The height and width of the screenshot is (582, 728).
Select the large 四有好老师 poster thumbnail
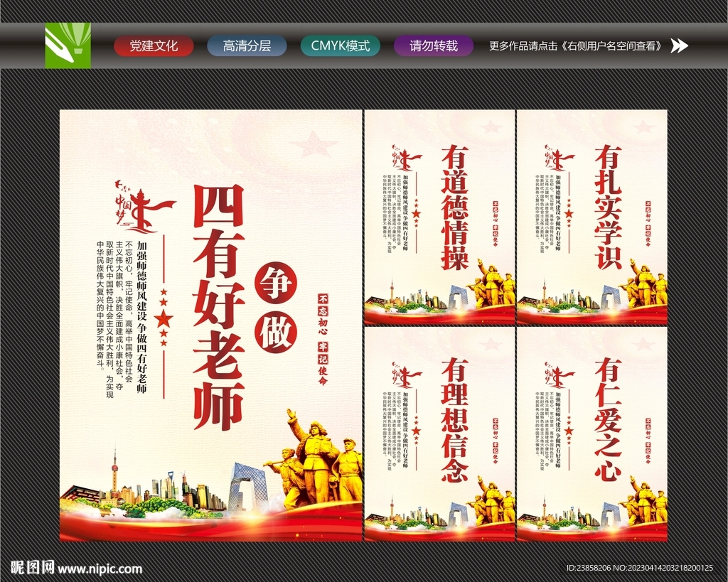pos(210,325)
